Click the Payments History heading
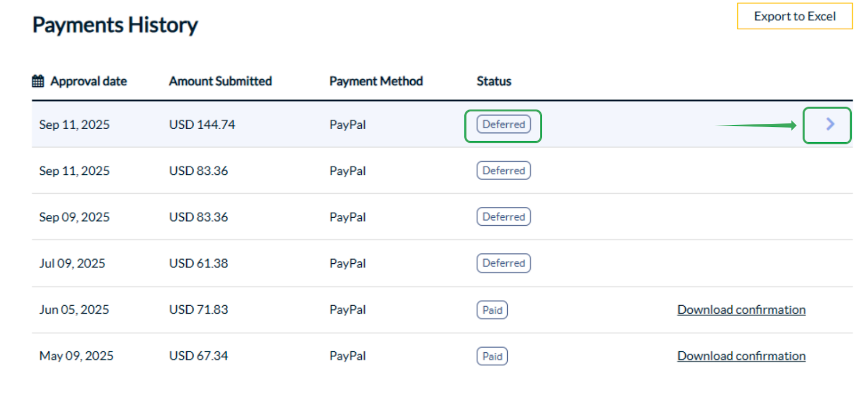The height and width of the screenshot is (393, 868). coord(115,25)
